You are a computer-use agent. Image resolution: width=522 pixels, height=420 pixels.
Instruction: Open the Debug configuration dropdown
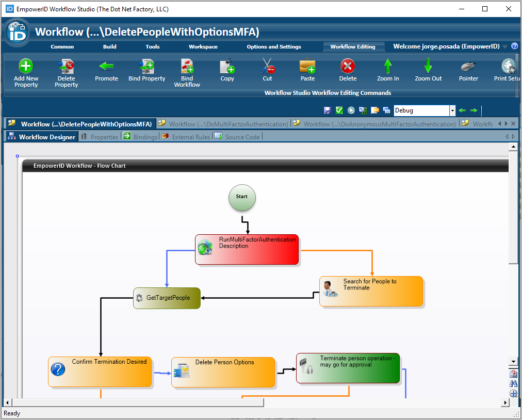(452, 110)
